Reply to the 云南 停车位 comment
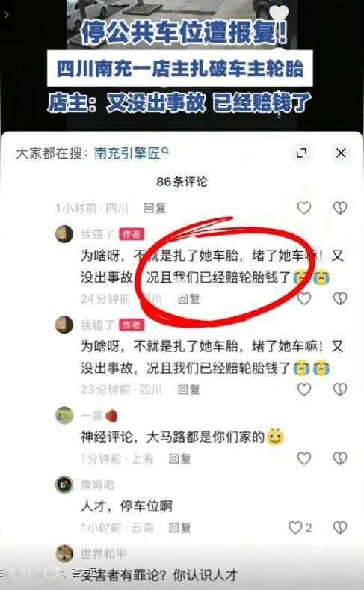 coord(179,528)
